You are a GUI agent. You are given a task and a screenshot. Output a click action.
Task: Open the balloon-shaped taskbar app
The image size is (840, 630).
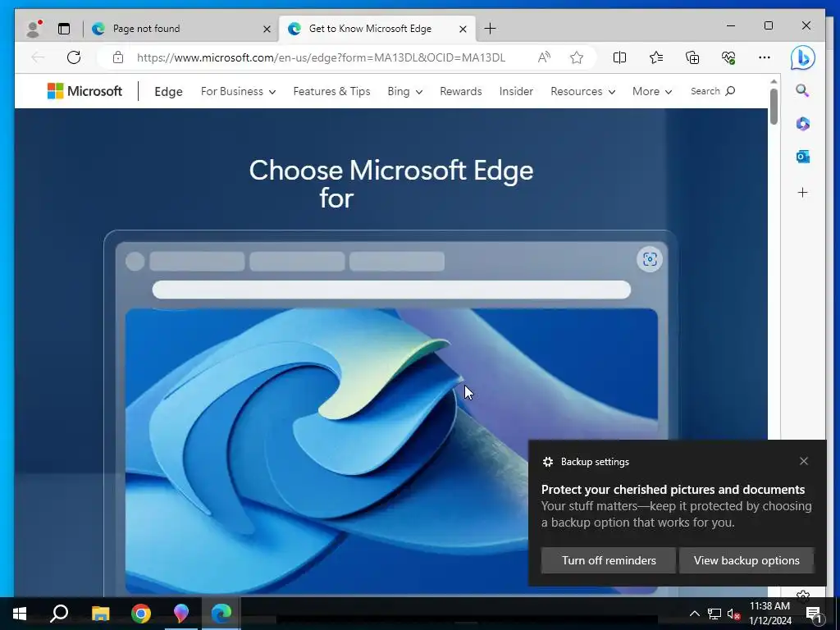(x=181, y=614)
